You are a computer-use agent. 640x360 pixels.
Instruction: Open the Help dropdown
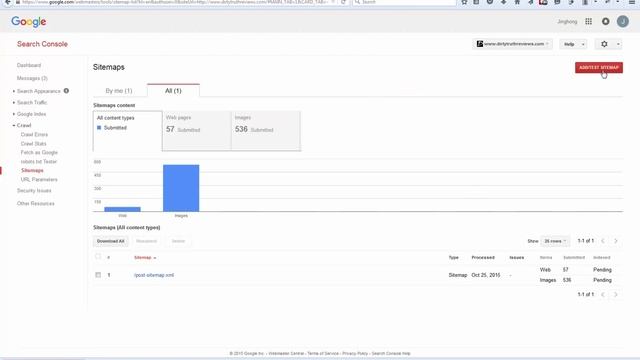(x=573, y=44)
